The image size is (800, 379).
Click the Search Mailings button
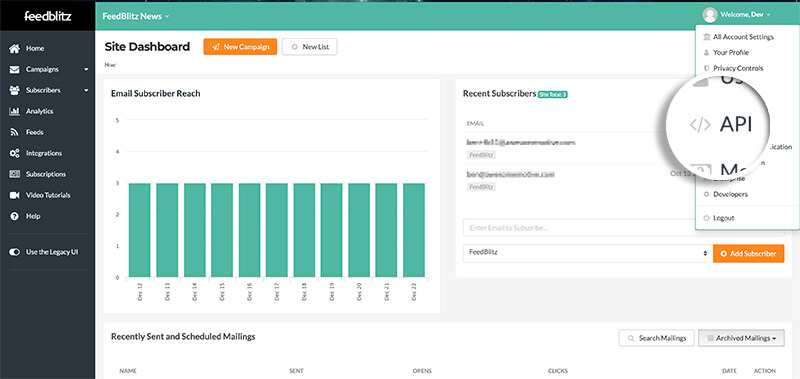(x=656, y=338)
